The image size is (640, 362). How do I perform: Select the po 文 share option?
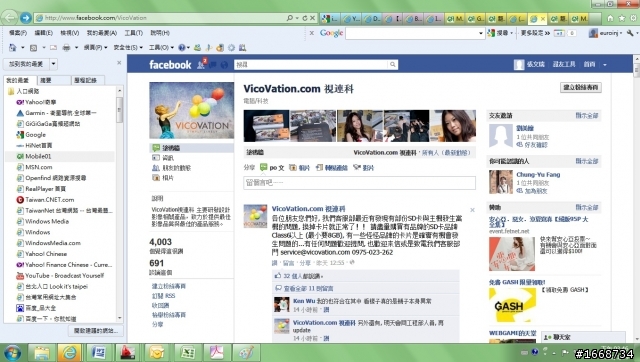(272, 168)
